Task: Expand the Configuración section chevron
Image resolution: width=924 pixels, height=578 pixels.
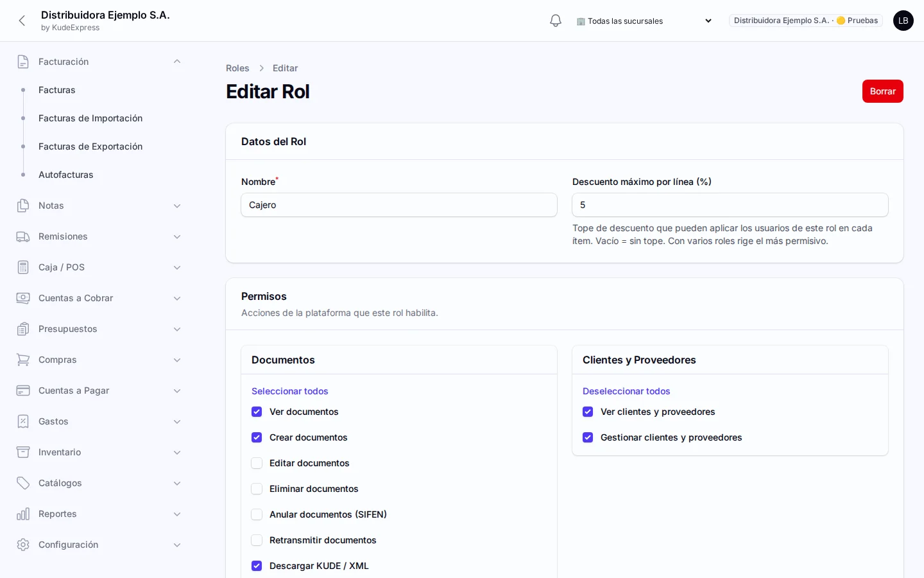Action: (177, 545)
